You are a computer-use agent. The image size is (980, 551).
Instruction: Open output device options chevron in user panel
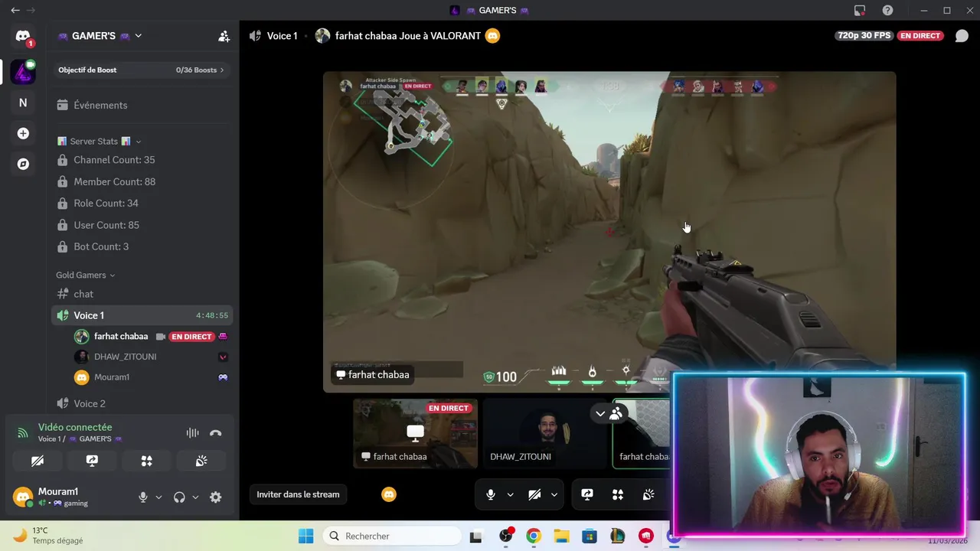point(195,497)
